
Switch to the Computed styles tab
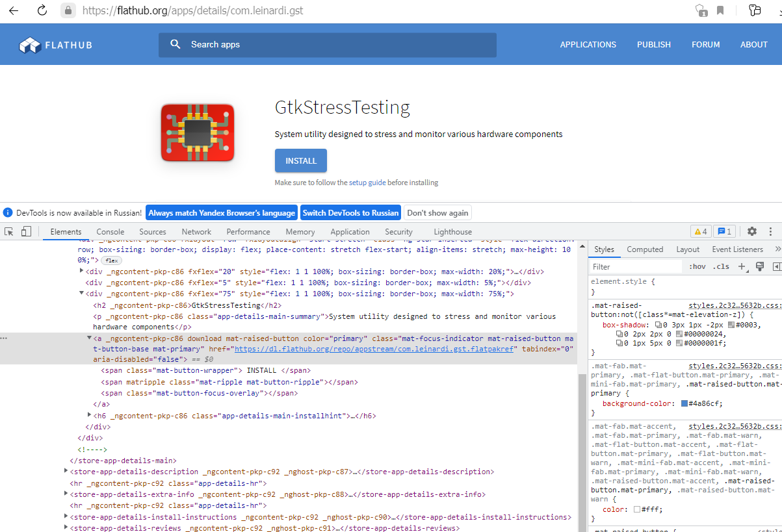[x=645, y=249]
